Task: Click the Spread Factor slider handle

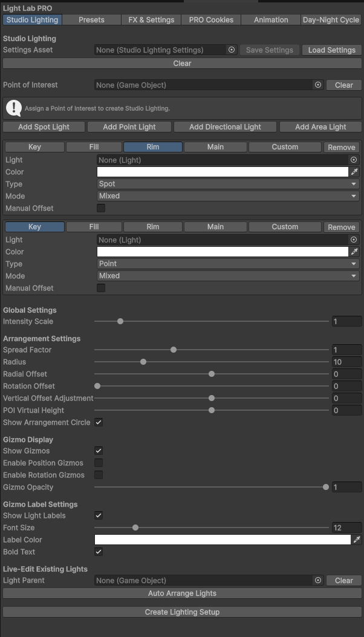Action: click(174, 350)
